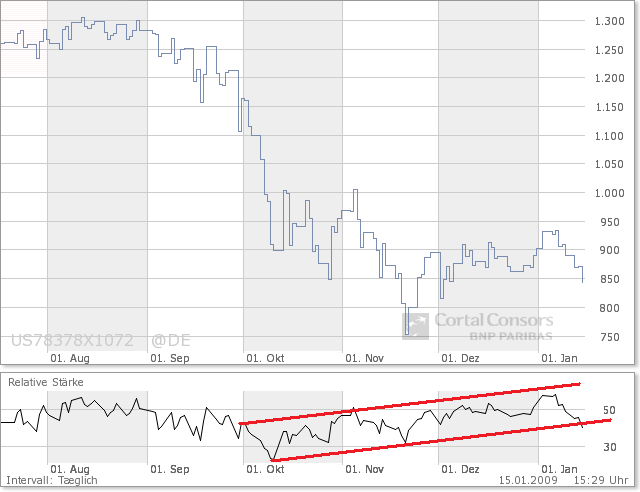Click the 850 price axis label

tap(609, 279)
